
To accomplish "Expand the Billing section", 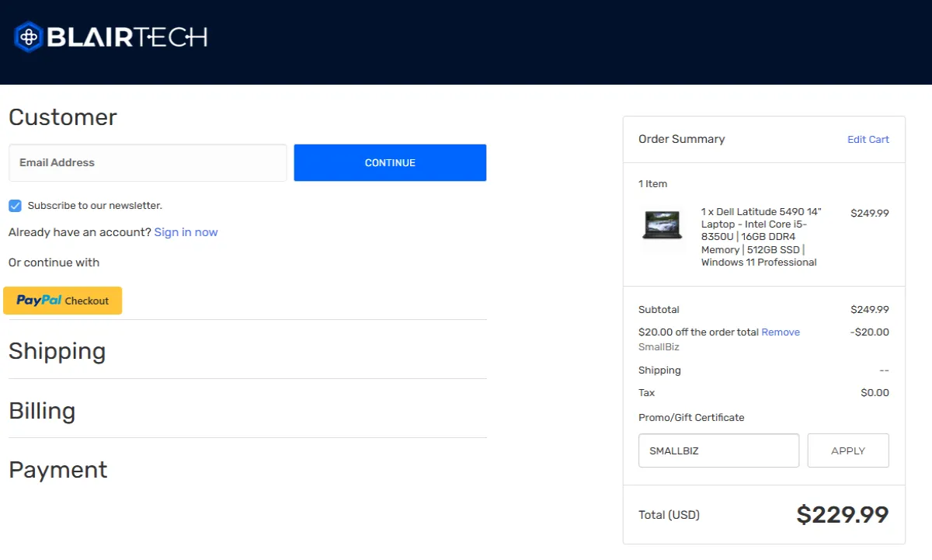I will pyautogui.click(x=42, y=410).
